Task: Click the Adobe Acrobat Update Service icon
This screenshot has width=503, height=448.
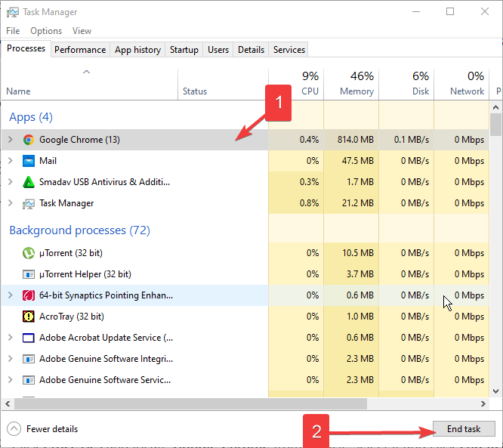Action: pyautogui.click(x=29, y=338)
